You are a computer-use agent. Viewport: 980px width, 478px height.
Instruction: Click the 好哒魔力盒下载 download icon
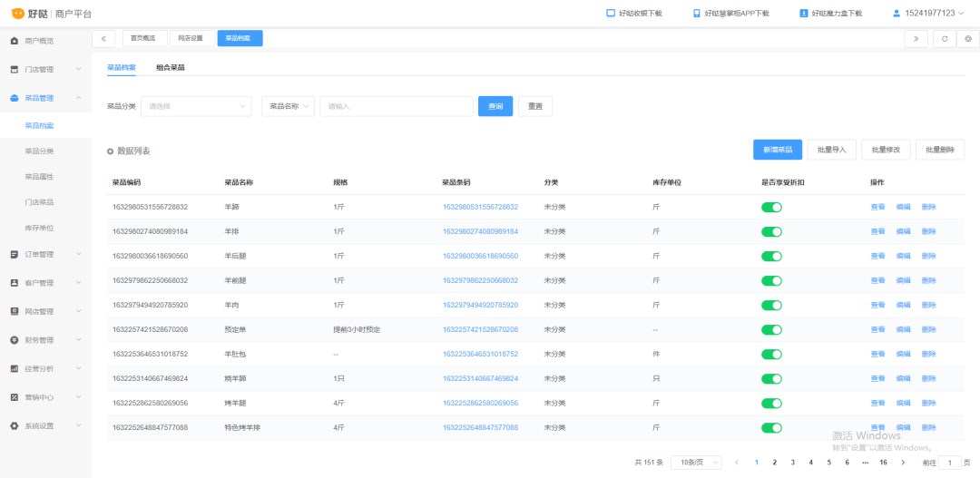(x=804, y=13)
